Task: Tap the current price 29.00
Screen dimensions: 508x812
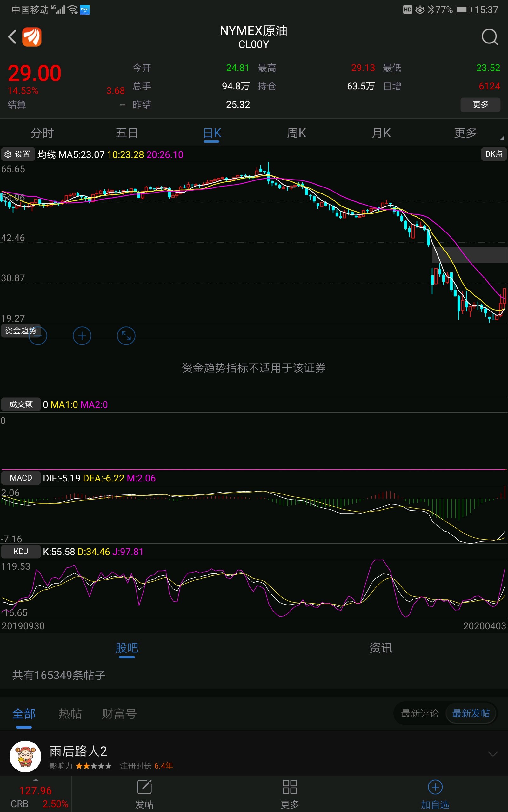Action: (x=35, y=73)
